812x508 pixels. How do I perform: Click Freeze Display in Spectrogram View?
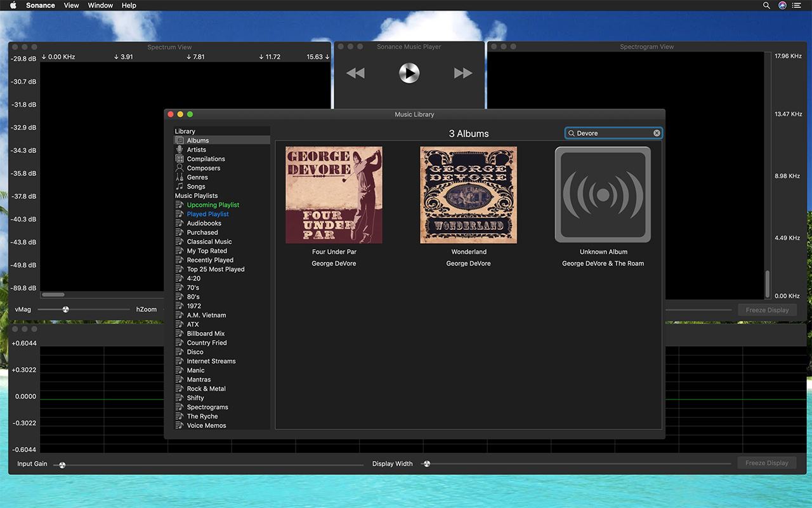(x=767, y=310)
